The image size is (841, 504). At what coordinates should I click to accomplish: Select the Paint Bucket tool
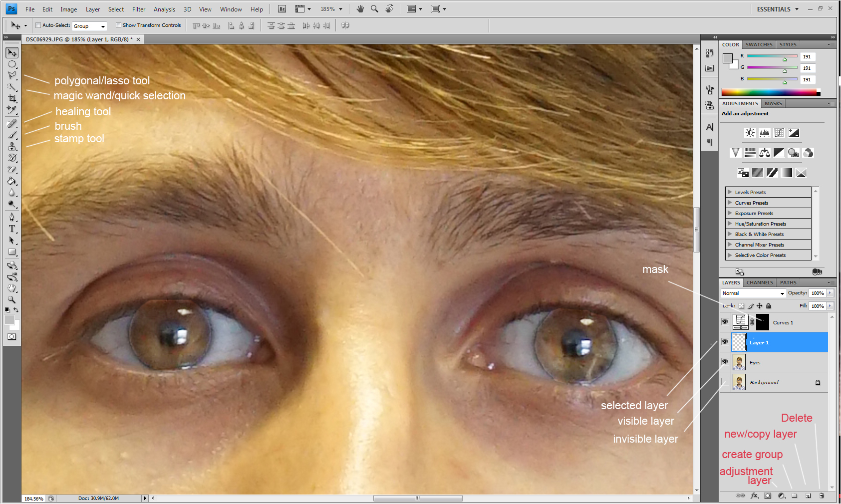pos(12,181)
